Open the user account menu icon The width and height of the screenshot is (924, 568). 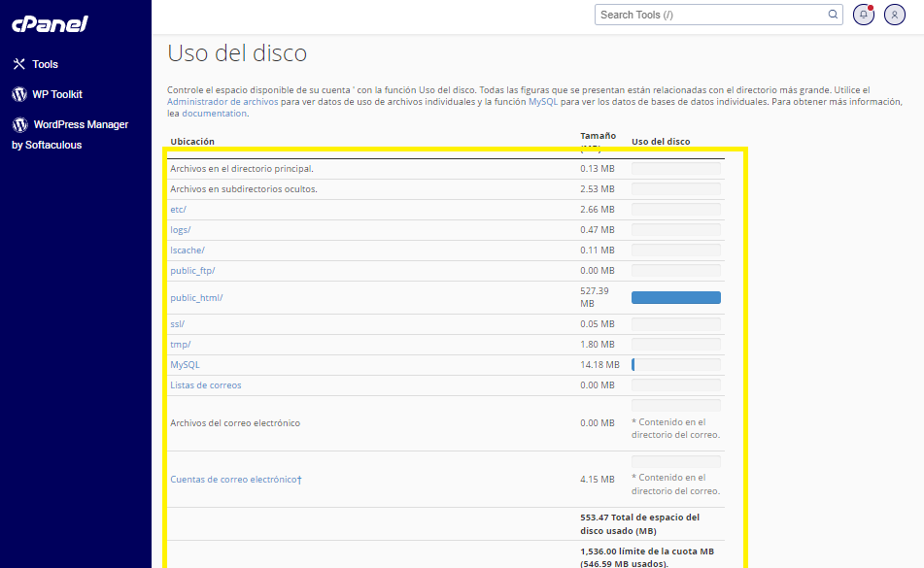pyautogui.click(x=895, y=15)
